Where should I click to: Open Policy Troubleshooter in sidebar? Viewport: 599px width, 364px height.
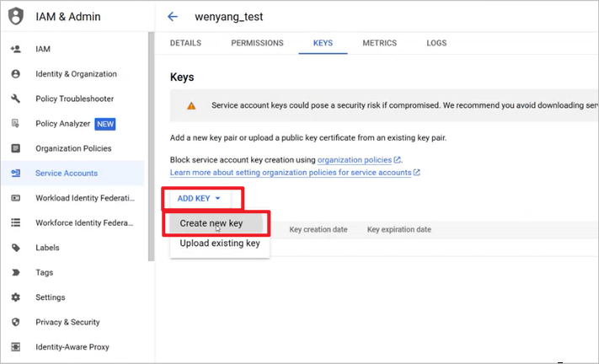[x=74, y=99]
